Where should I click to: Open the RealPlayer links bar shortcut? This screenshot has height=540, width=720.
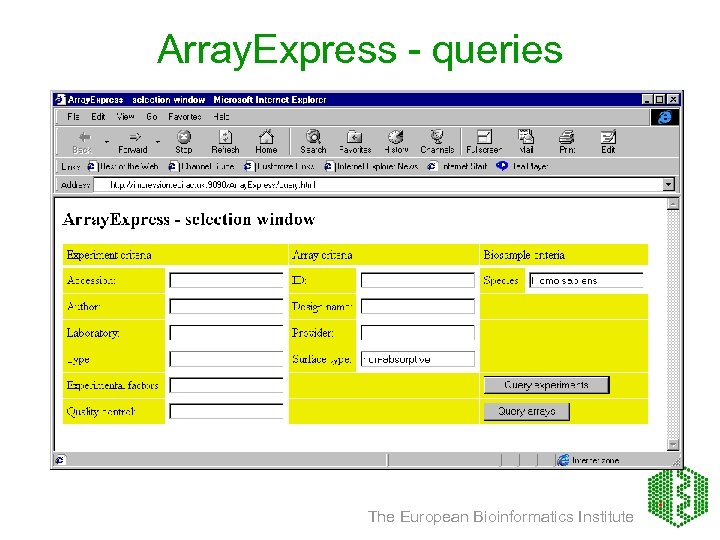point(523,166)
